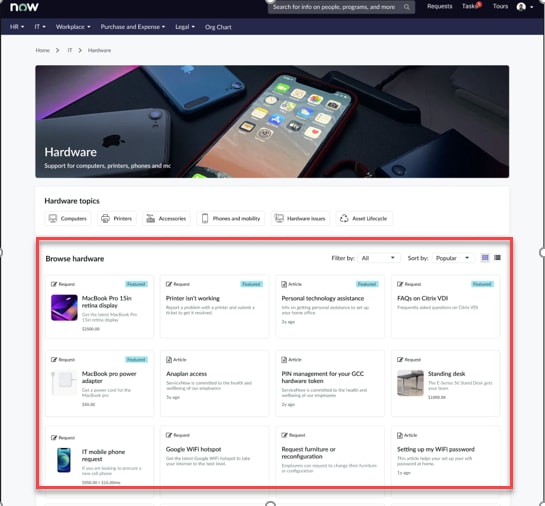Open the Requests link
This screenshot has height=506, width=545.
coord(439,6)
